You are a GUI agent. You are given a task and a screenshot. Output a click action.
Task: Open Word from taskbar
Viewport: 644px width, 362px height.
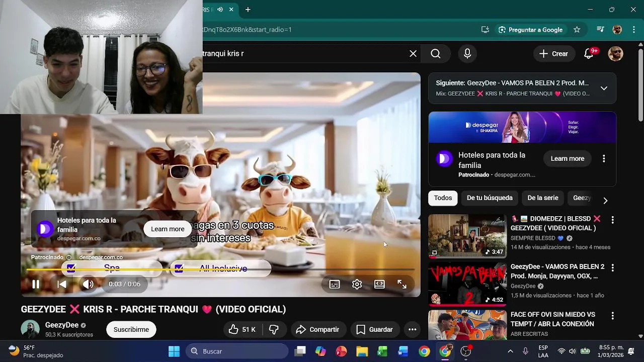pos(403,351)
